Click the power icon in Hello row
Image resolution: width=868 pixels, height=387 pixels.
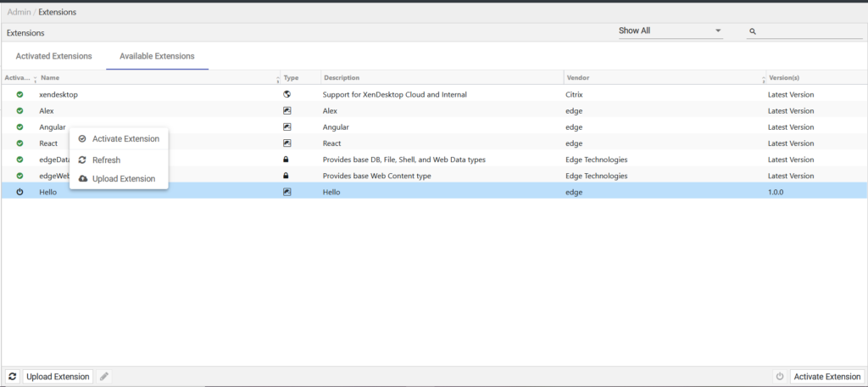(x=20, y=192)
